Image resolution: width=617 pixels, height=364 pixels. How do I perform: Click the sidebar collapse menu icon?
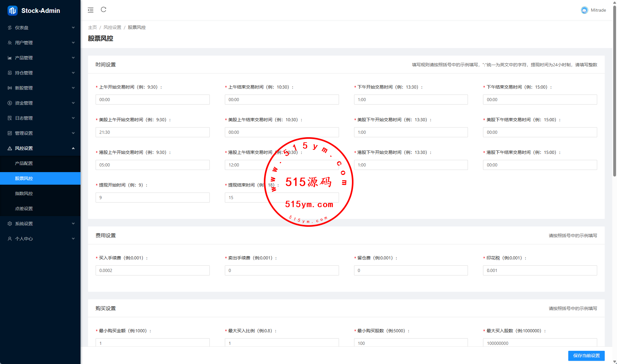pyautogui.click(x=91, y=10)
